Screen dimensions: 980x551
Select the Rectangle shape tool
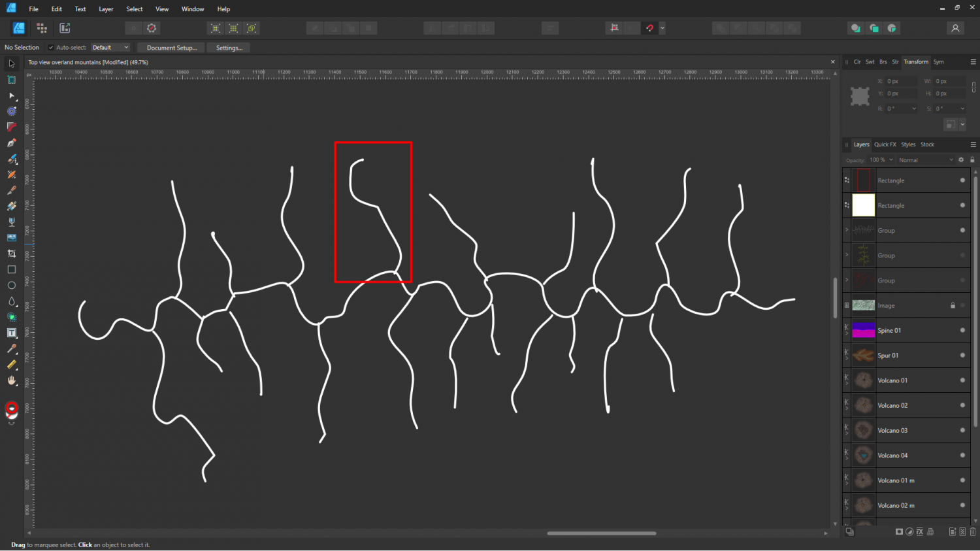point(12,269)
